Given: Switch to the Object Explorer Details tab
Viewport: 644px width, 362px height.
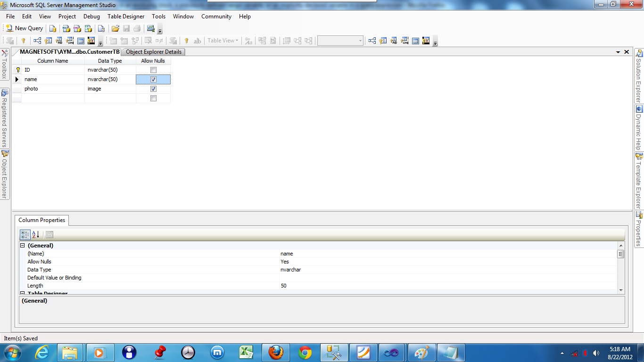Looking at the screenshot, I should (x=153, y=52).
